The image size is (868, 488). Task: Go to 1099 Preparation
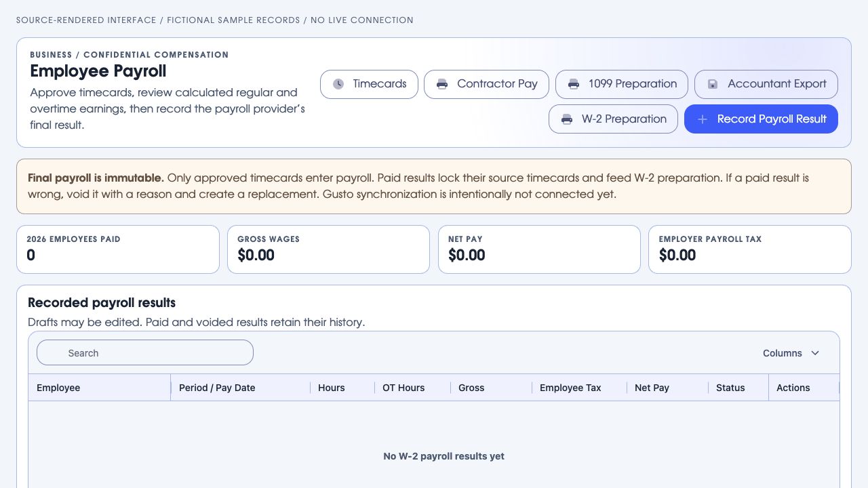pyautogui.click(x=622, y=84)
